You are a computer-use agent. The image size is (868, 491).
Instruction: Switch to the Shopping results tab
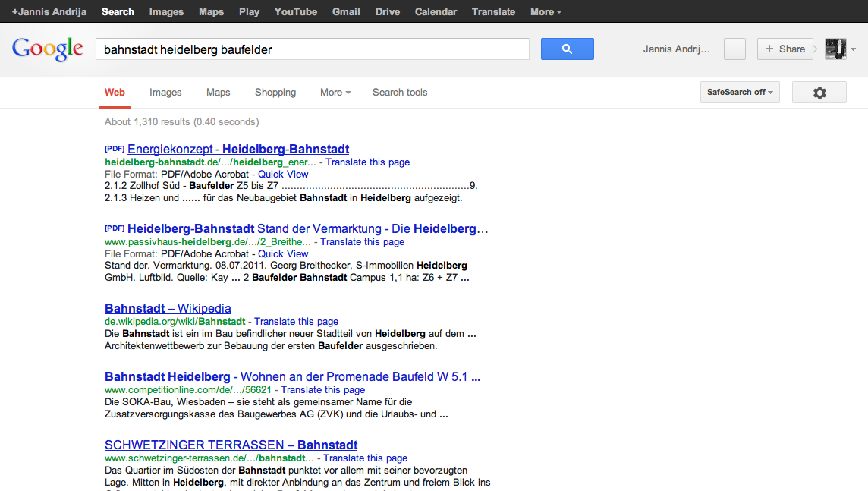click(275, 93)
